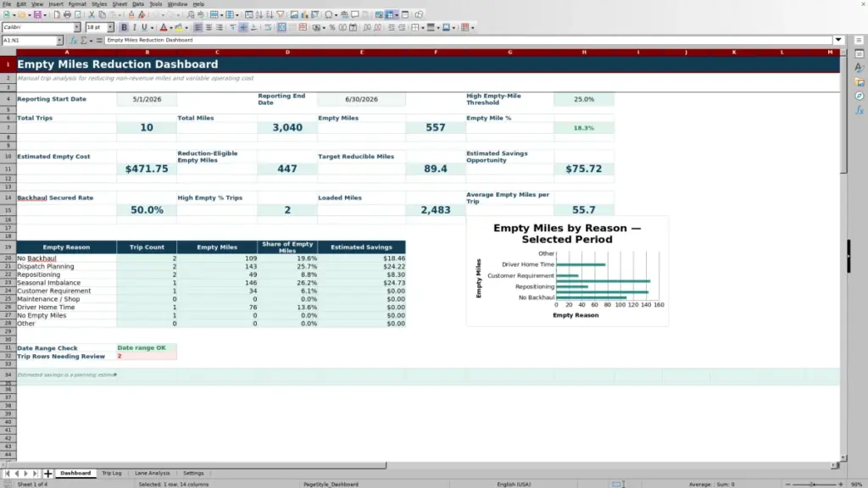Click the Center Horizontally icon
The width and height of the screenshot is (868, 488).
pos(209,27)
